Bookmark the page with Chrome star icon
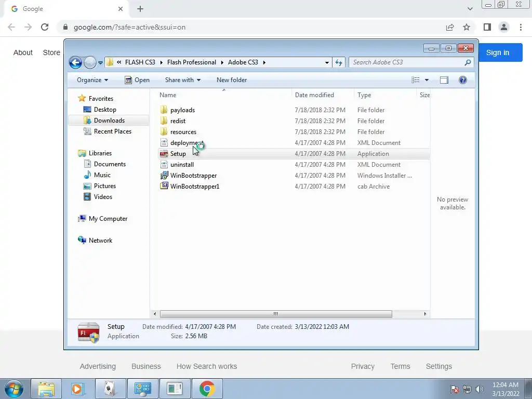The height and width of the screenshot is (399, 532). 467,27
